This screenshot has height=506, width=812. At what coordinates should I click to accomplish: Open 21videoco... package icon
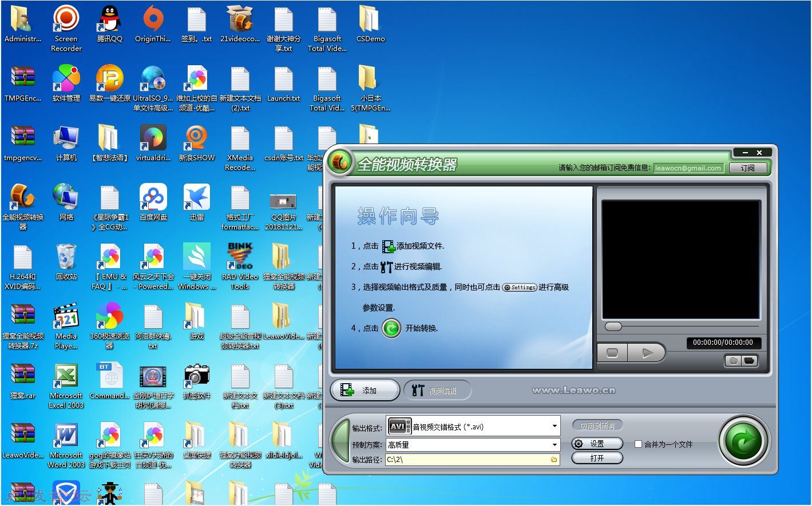240,24
